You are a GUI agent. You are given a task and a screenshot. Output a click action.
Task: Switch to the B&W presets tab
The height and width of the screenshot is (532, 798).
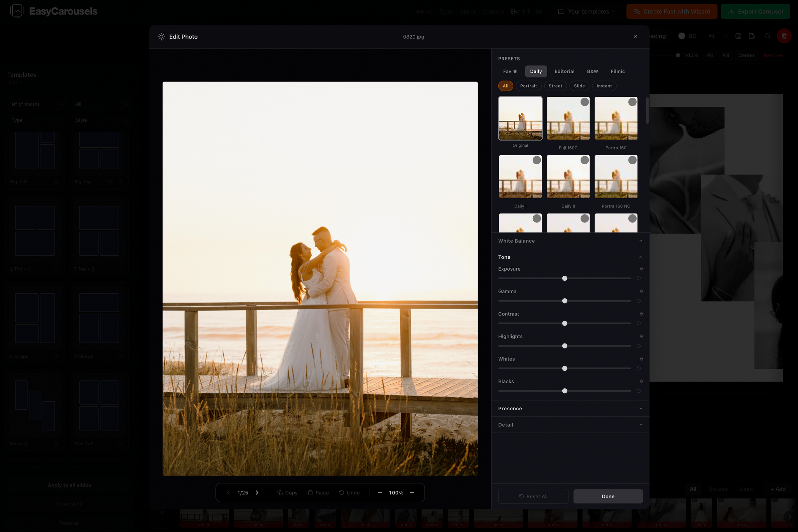click(x=593, y=71)
